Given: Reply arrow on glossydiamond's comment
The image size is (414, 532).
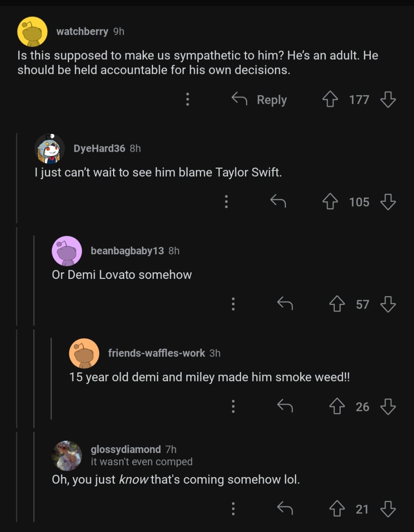Looking at the screenshot, I should coord(285,509).
